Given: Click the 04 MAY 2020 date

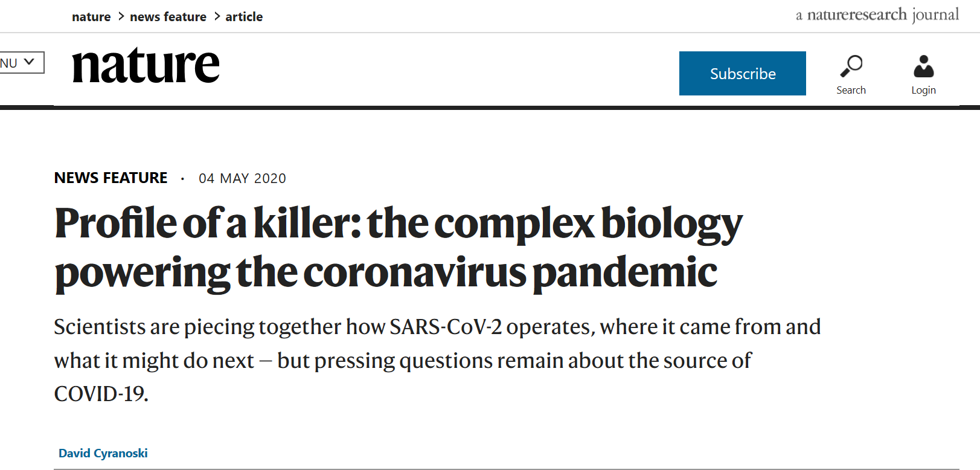Looking at the screenshot, I should tap(242, 178).
